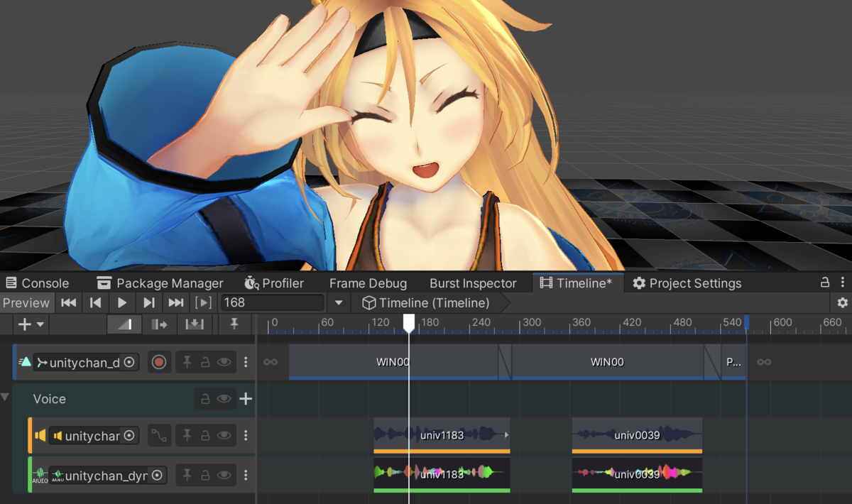The width and height of the screenshot is (852, 504).
Task: Toggle the play range mode button
Action: (204, 302)
